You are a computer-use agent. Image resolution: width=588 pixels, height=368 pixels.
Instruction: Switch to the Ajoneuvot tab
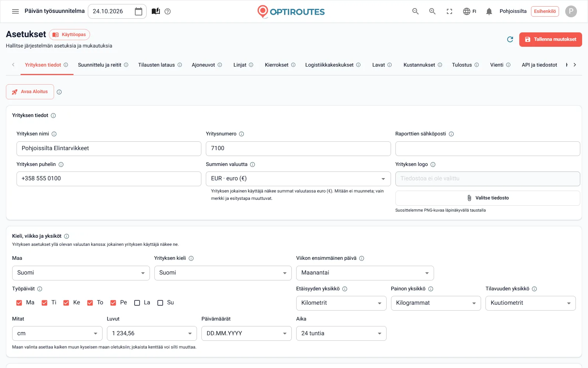click(207, 65)
